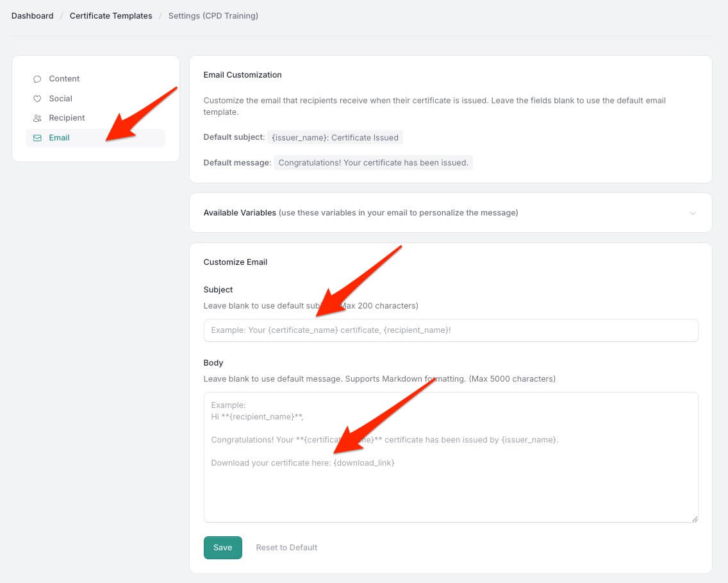Image resolution: width=728 pixels, height=583 pixels.
Task: Click the people icon beside Recipient
Action: tap(37, 118)
